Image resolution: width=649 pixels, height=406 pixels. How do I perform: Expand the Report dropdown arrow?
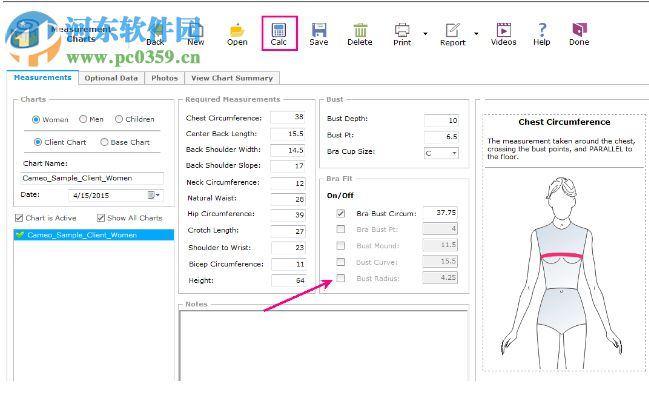click(x=476, y=34)
